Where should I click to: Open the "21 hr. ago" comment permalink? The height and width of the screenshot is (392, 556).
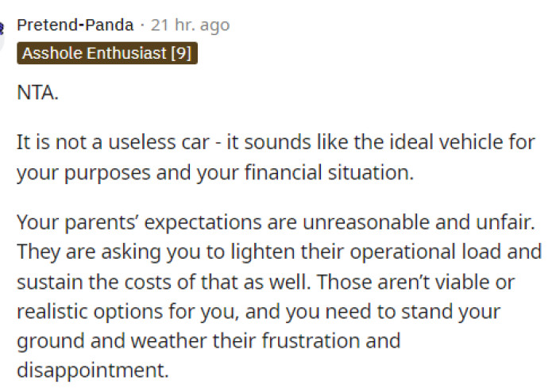click(190, 25)
